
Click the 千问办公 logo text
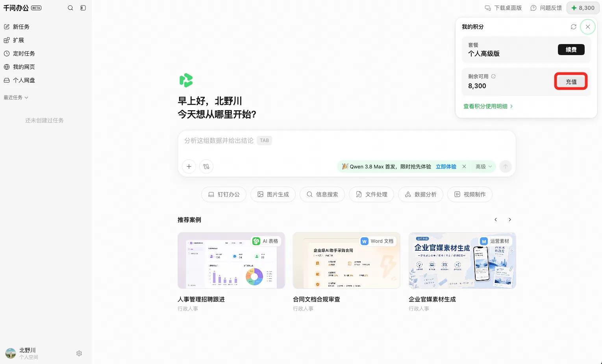click(16, 8)
